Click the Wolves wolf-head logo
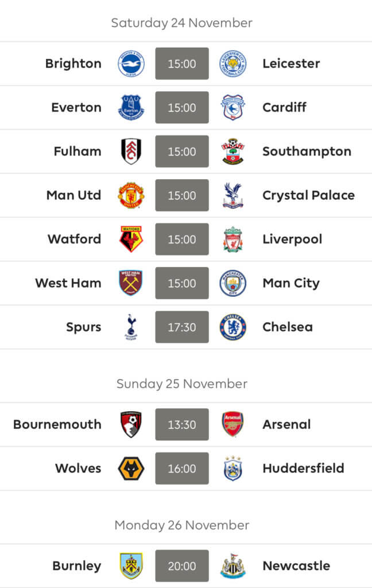 click(131, 468)
